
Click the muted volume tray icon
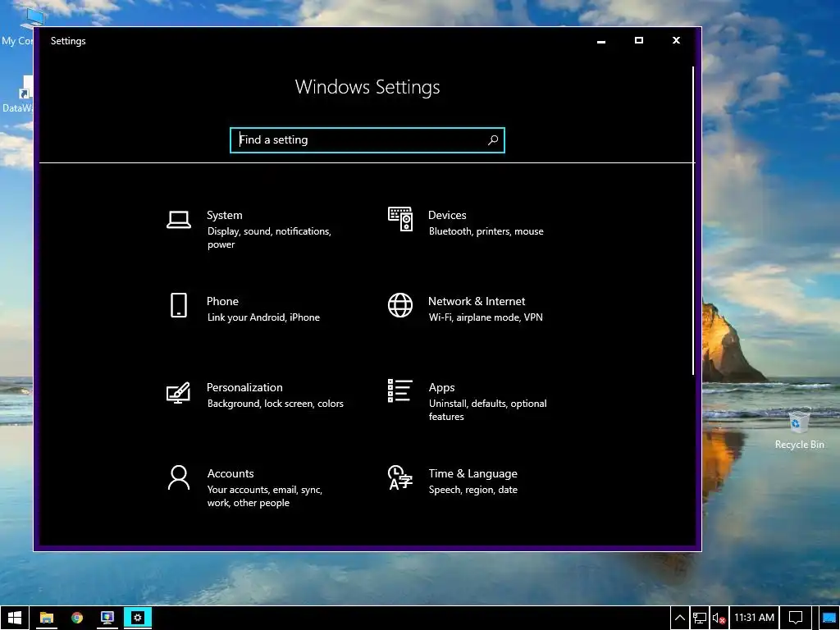[x=719, y=618]
